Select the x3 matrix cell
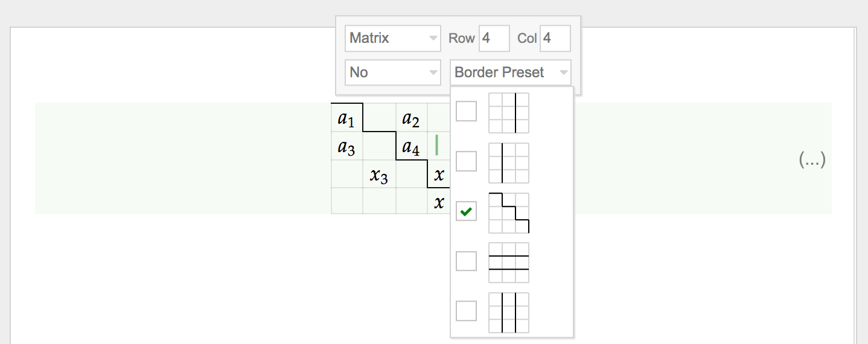This screenshot has height=344, width=868. [379, 174]
